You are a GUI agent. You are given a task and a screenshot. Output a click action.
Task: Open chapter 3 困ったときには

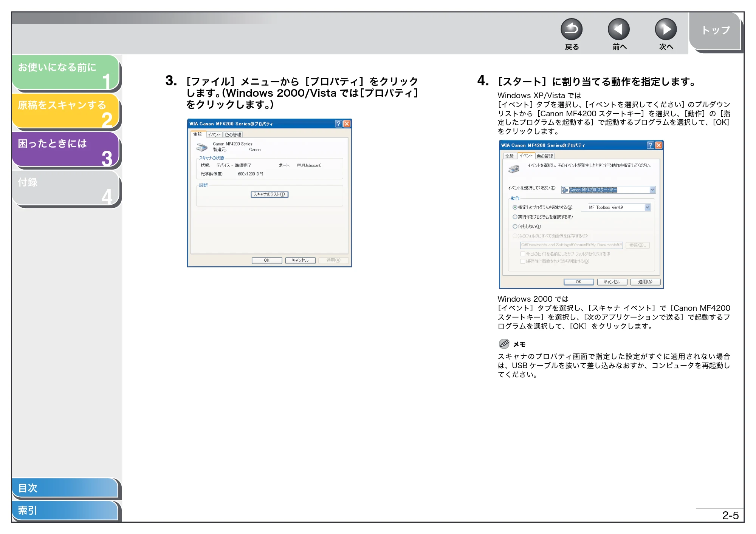[66, 149]
